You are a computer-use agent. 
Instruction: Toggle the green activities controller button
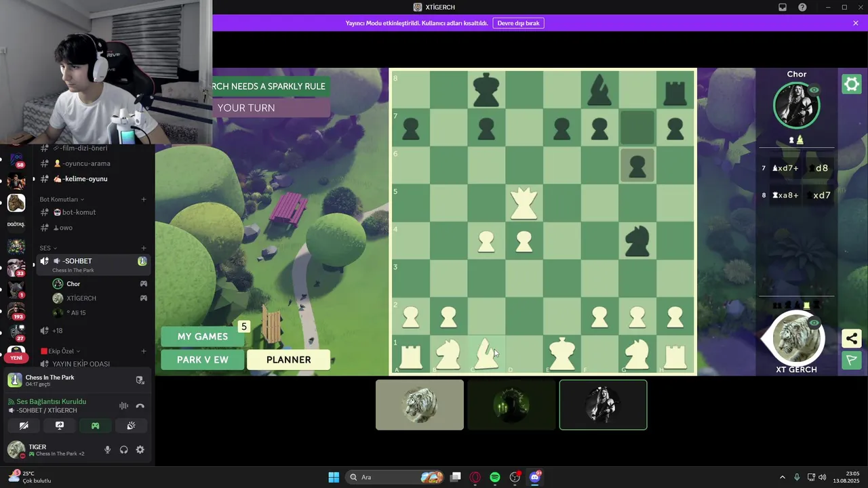click(x=95, y=426)
